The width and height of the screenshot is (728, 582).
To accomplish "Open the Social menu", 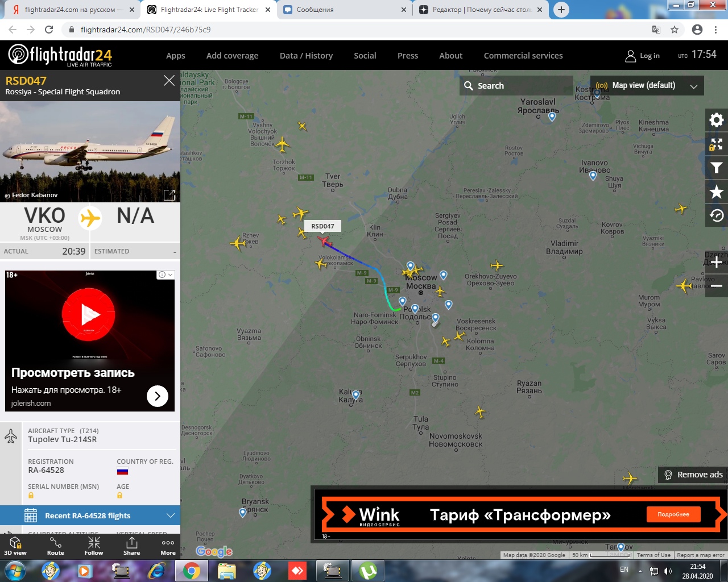I will (x=365, y=56).
